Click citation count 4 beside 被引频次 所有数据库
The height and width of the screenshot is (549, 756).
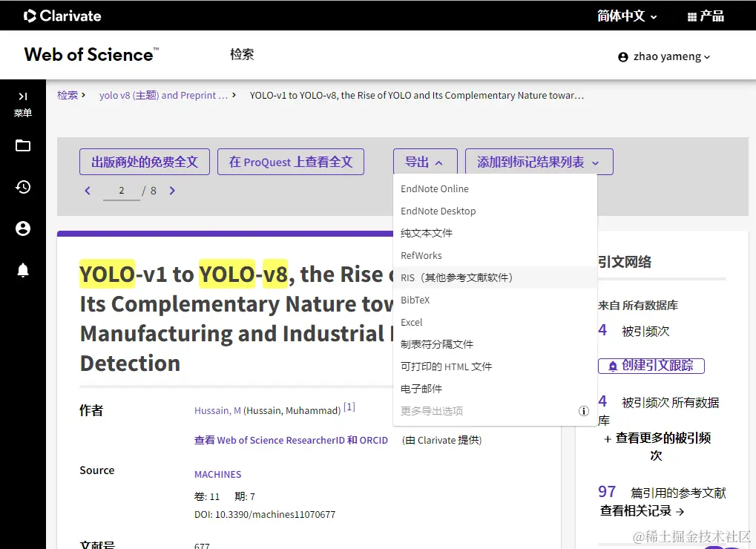coord(602,401)
